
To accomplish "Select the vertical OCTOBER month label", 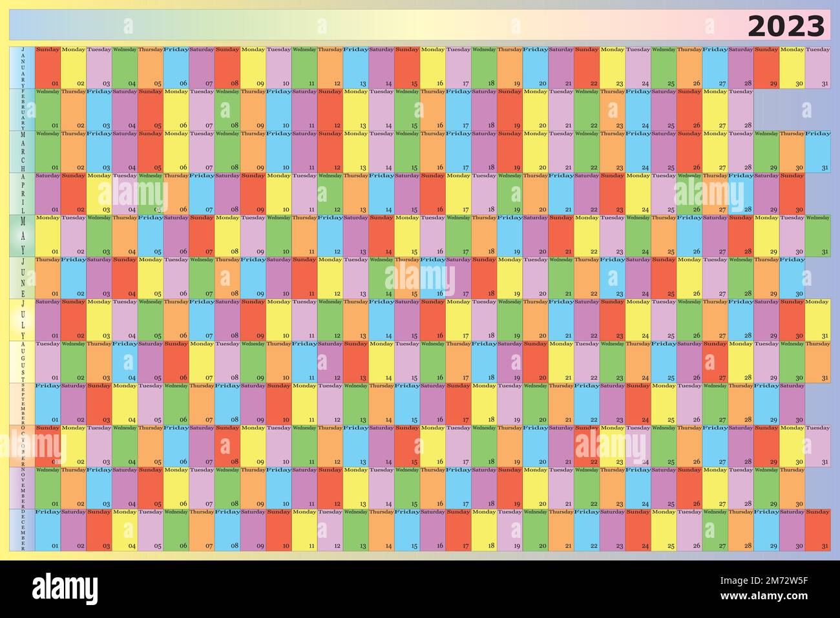I will (x=23, y=445).
